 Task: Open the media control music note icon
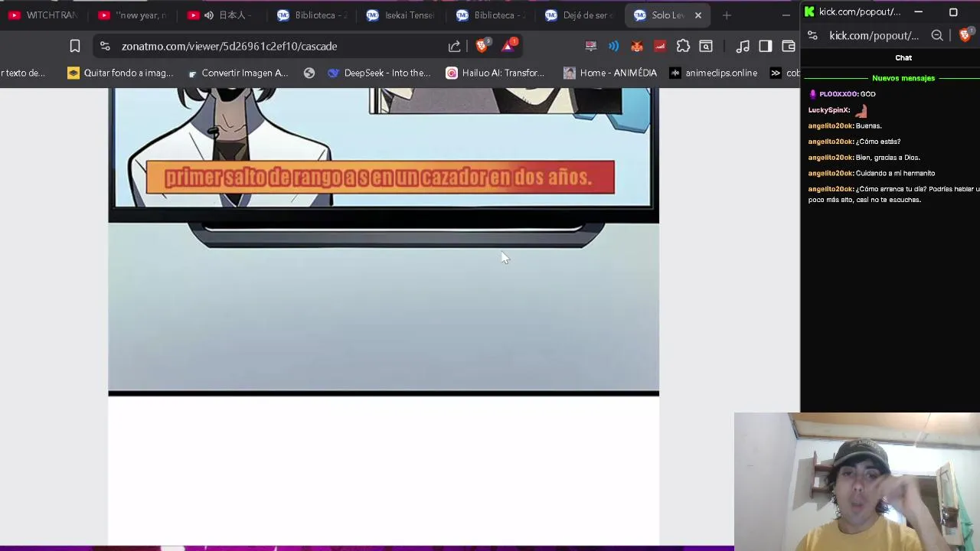coord(743,47)
